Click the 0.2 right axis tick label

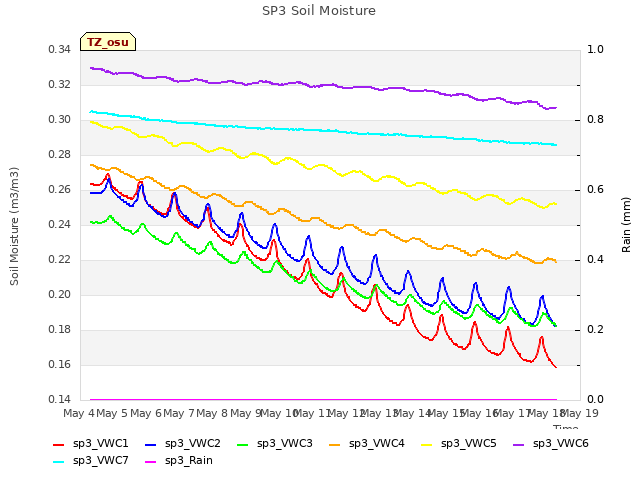[x=595, y=329]
